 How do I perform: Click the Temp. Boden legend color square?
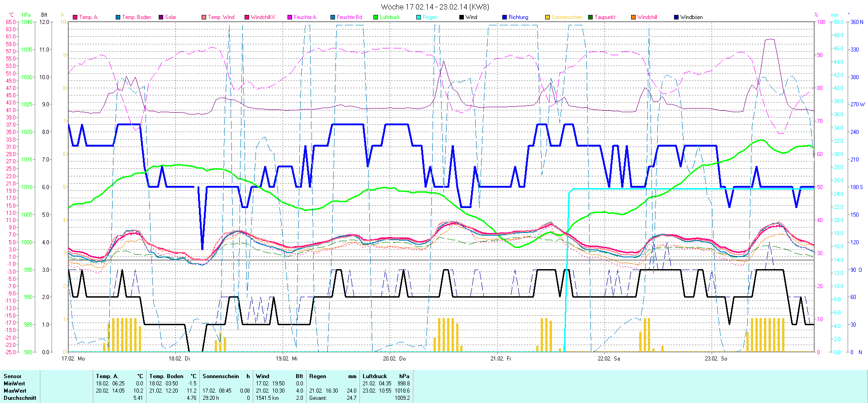(x=118, y=17)
